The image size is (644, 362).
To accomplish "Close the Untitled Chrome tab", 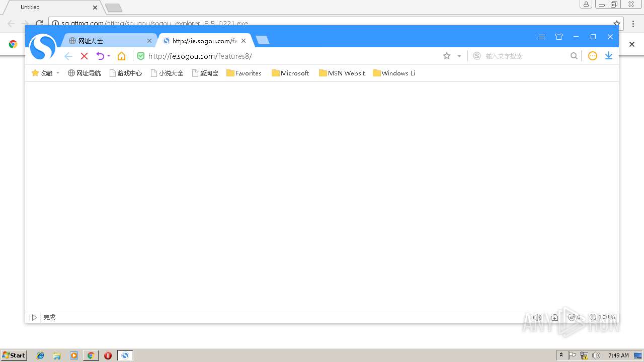I will (95, 7).
